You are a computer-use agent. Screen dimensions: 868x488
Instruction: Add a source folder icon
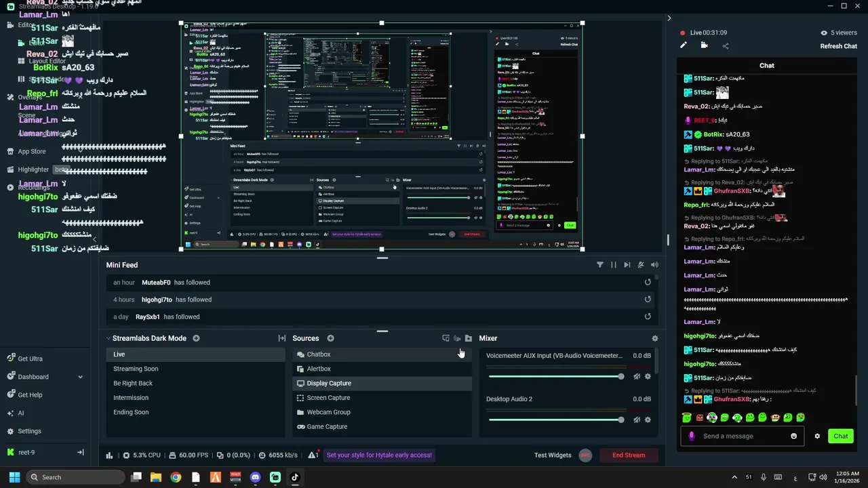(x=469, y=338)
